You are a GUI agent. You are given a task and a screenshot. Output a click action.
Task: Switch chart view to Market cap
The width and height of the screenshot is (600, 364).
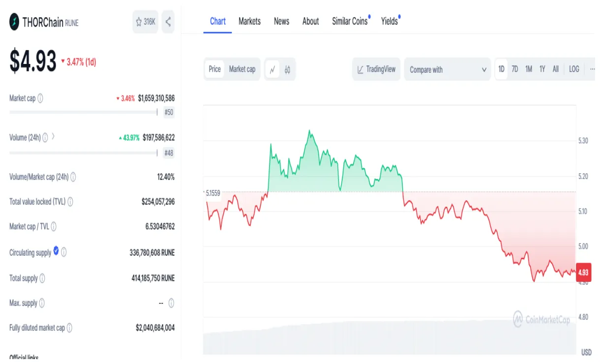[241, 69]
